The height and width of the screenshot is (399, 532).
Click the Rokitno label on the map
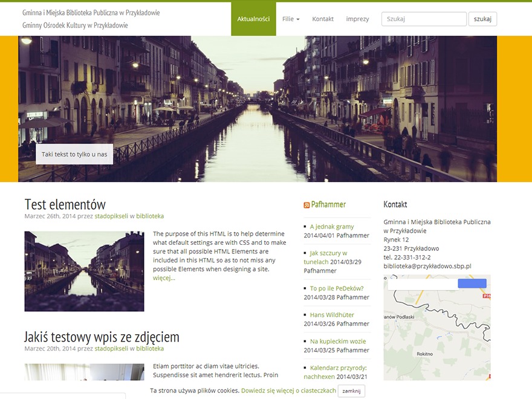[424, 354]
